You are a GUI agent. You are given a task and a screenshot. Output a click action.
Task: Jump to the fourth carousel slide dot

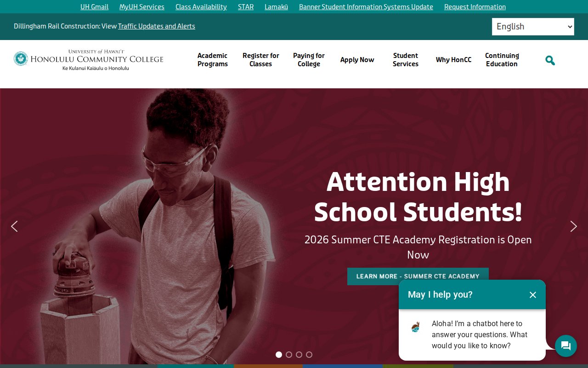pos(309,355)
